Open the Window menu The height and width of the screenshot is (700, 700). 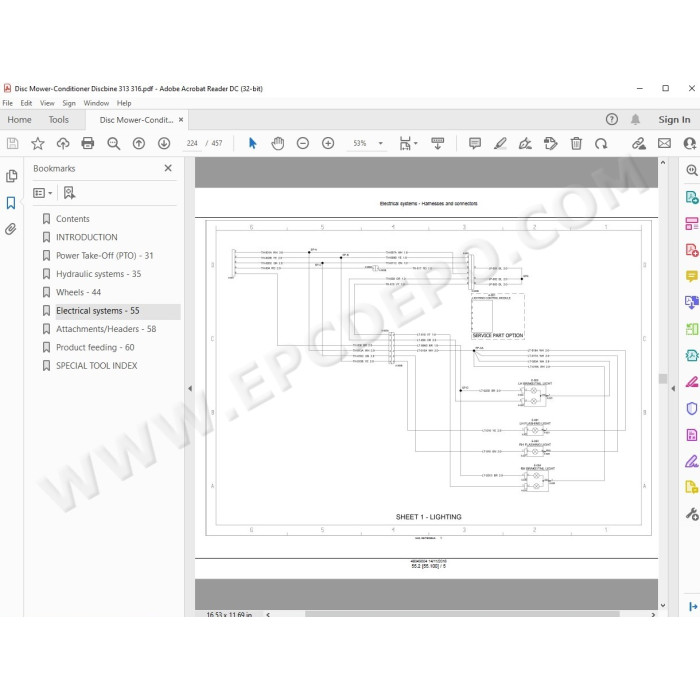(96, 103)
